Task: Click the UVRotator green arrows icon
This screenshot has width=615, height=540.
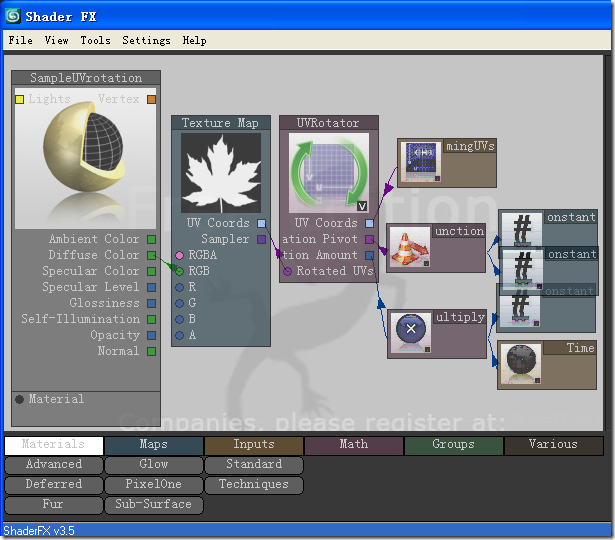Action: tap(329, 173)
